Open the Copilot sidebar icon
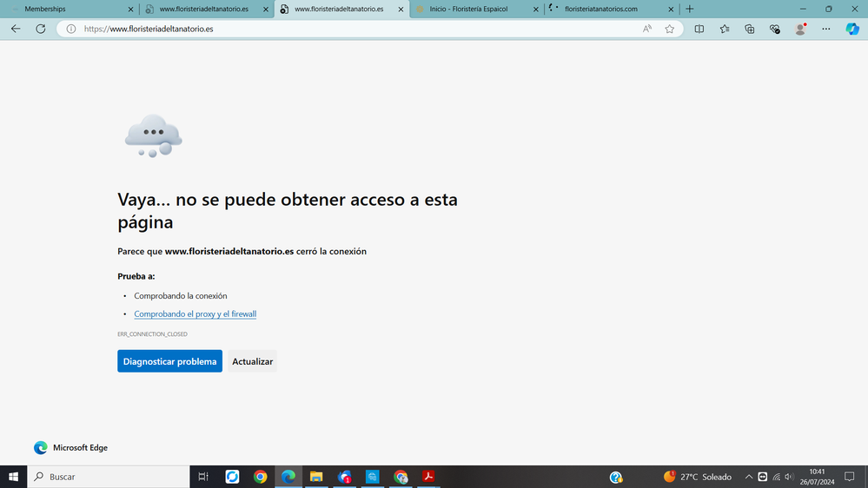The width and height of the screenshot is (868, 488). 852,29
